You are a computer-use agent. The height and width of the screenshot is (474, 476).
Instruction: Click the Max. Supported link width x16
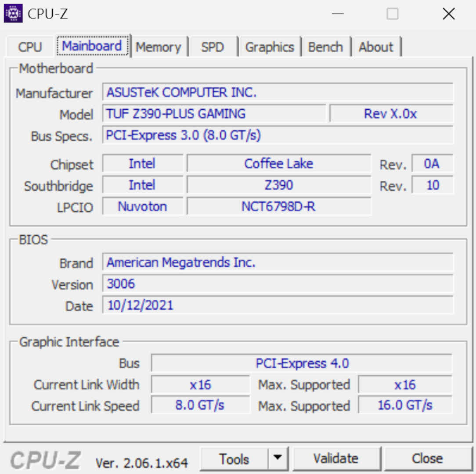point(405,384)
